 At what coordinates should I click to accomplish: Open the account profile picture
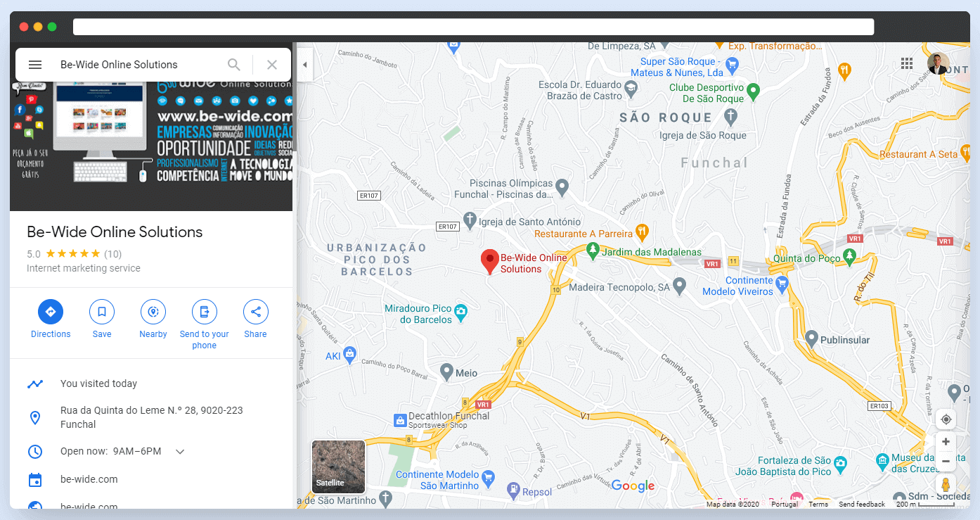click(939, 63)
